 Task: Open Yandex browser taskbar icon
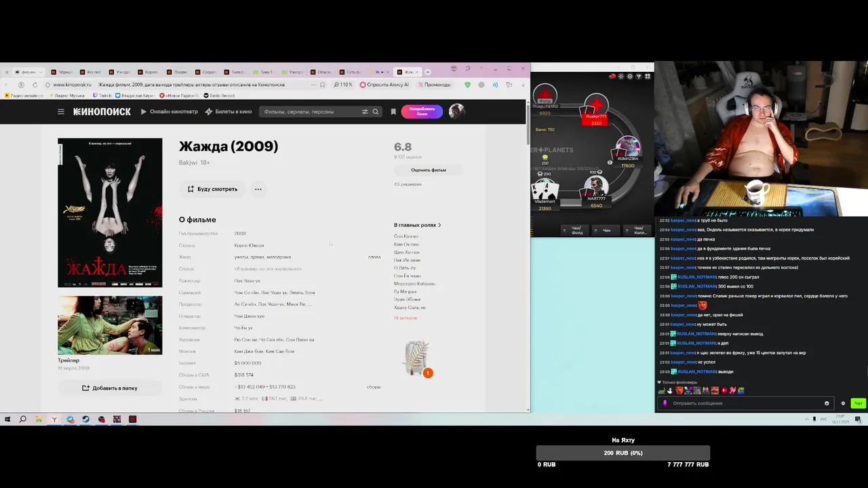tap(54, 420)
